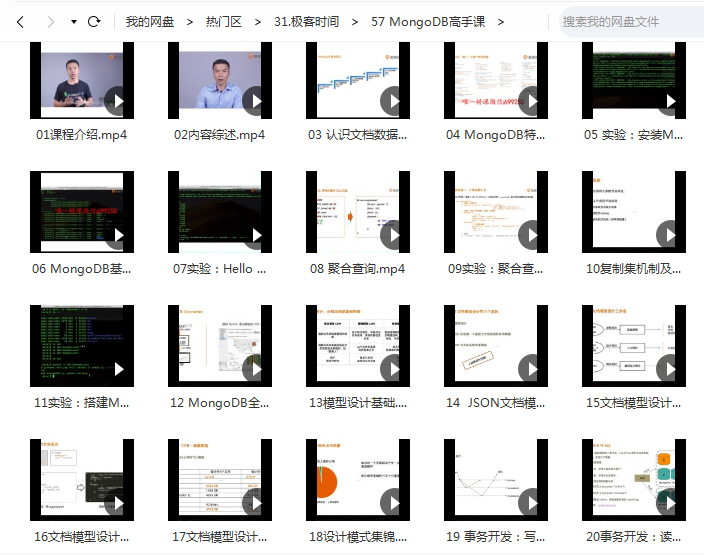Select the 07实验：Hello video thumbnail
704x555 pixels.
(x=220, y=212)
